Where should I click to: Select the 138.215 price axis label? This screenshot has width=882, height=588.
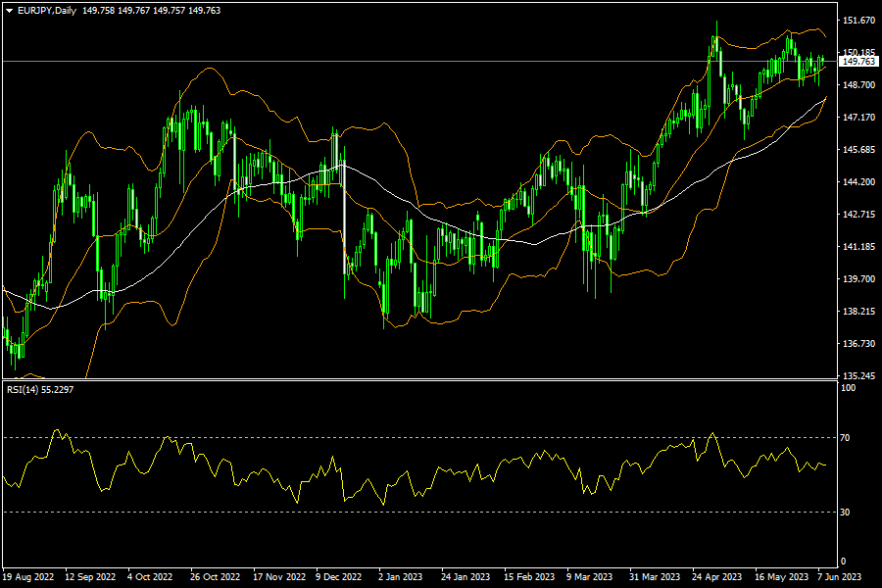pos(858,312)
